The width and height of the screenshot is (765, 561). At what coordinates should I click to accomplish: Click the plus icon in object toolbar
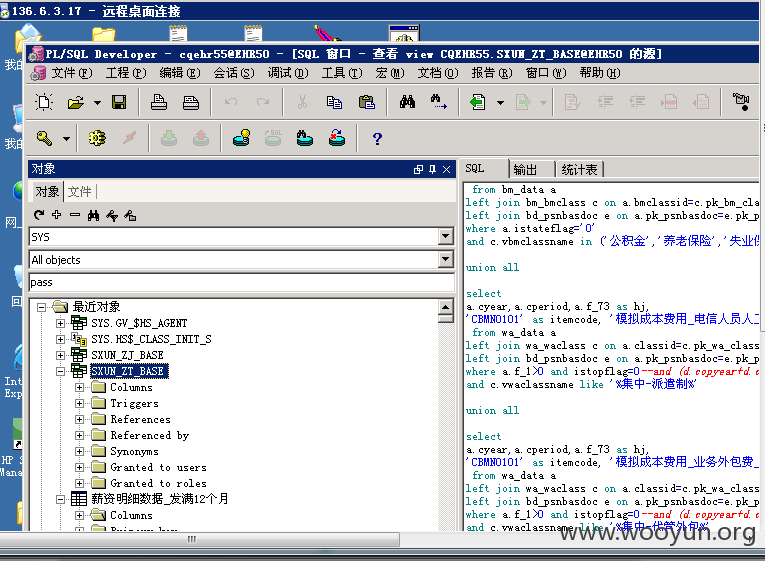click(x=57, y=215)
